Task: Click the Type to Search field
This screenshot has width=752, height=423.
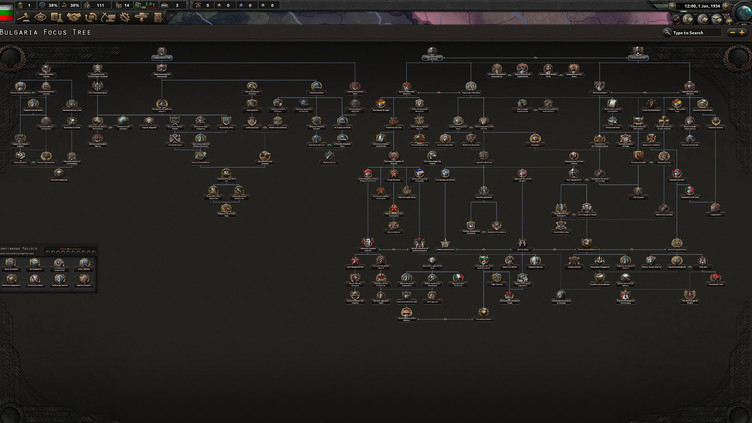Action: point(696,33)
